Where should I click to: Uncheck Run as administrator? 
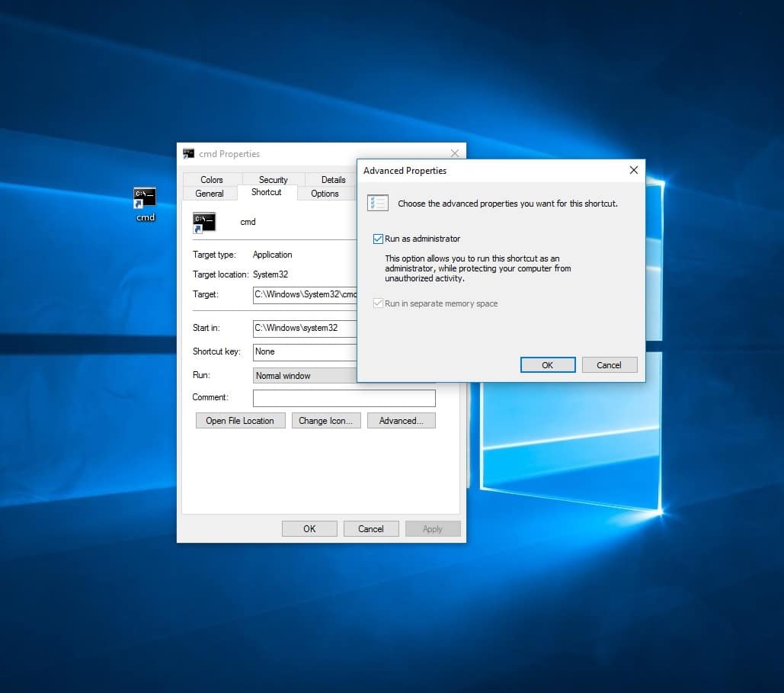379,239
